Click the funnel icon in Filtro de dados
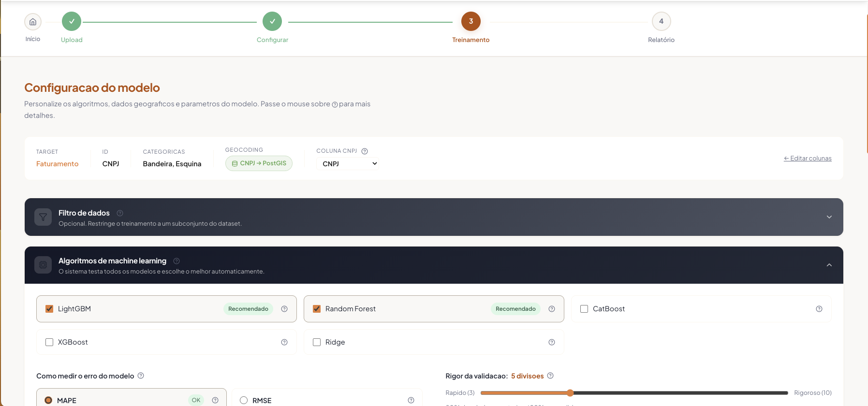The height and width of the screenshot is (406, 868). 43,217
